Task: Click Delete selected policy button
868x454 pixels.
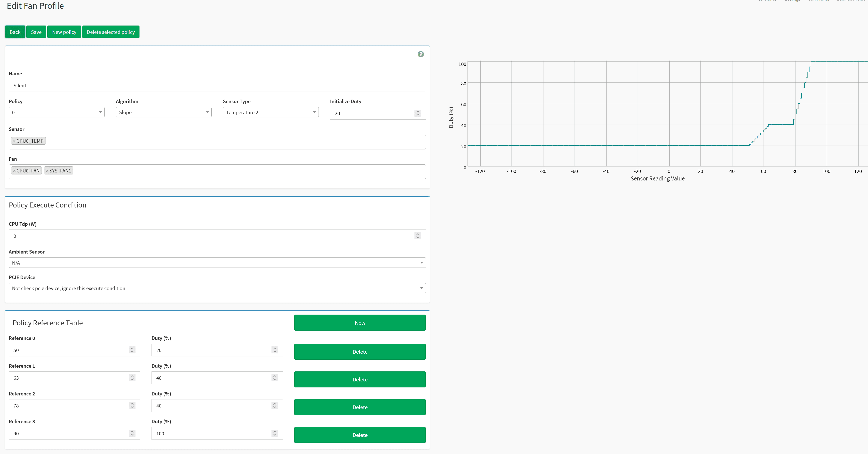Action: [110, 32]
